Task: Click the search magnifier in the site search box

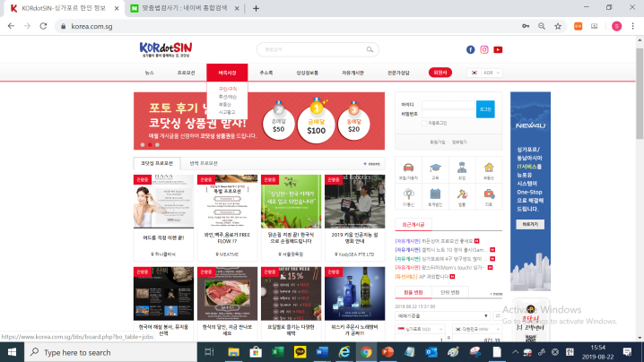Action: pos(370,49)
